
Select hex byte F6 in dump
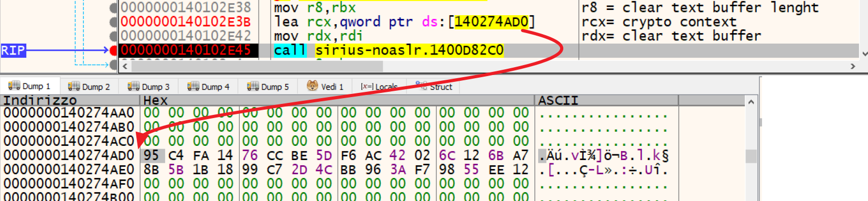(x=349, y=155)
